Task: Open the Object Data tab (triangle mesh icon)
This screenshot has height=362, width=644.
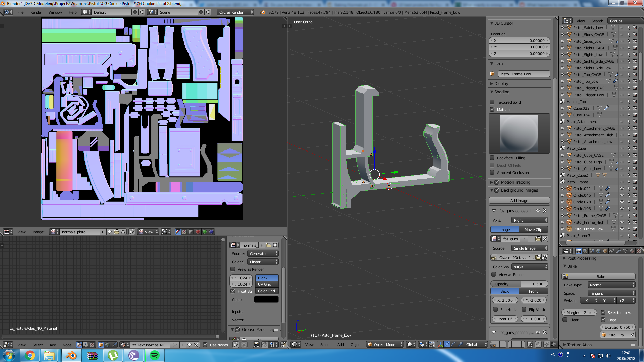Action: [625, 251]
